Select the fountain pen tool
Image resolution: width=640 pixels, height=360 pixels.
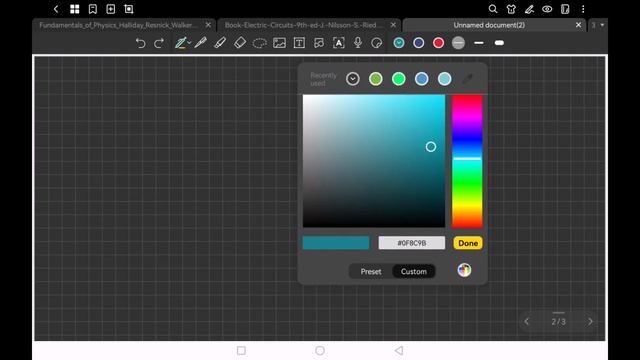[x=200, y=43]
